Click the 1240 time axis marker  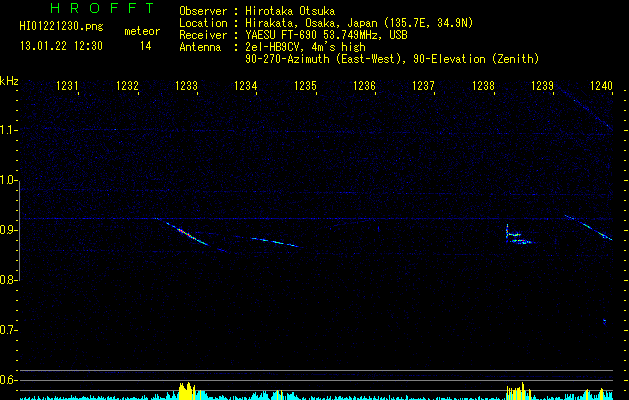601,86
